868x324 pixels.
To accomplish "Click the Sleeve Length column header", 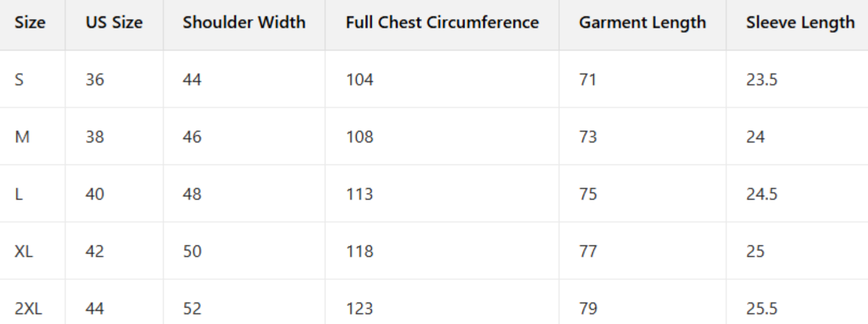I will (x=800, y=23).
